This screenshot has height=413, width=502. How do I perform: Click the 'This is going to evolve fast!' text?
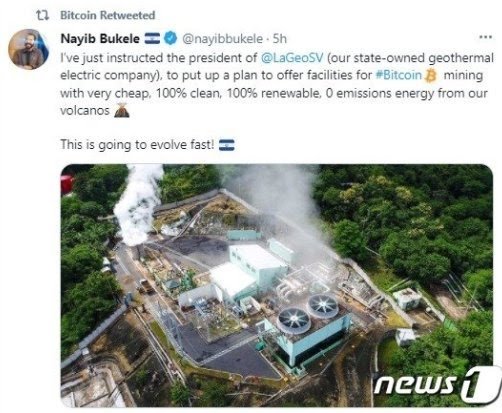click(x=137, y=145)
